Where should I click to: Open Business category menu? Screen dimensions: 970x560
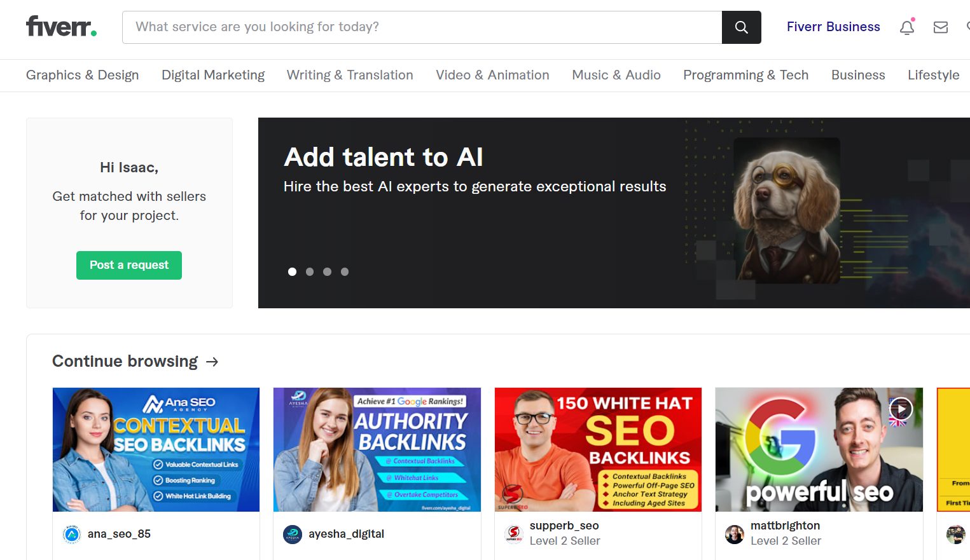(x=858, y=75)
